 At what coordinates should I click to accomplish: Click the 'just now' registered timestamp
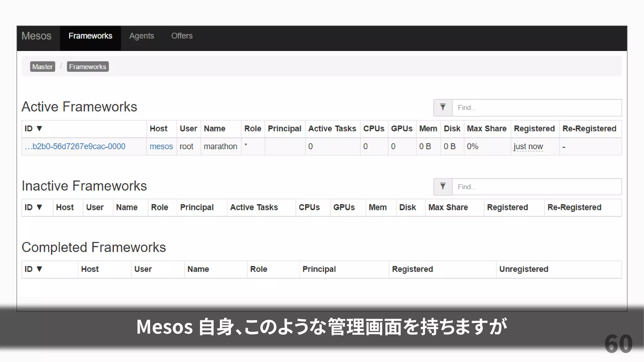click(528, 146)
